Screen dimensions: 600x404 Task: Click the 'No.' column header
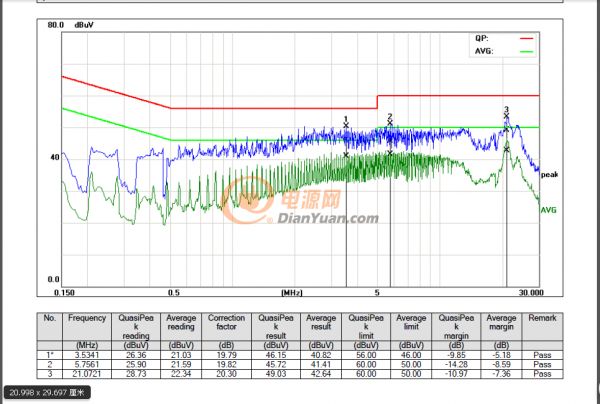click(x=49, y=318)
